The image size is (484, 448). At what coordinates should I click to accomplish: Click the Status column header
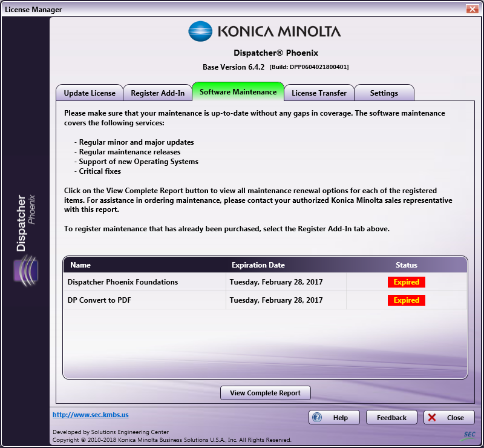click(406, 265)
